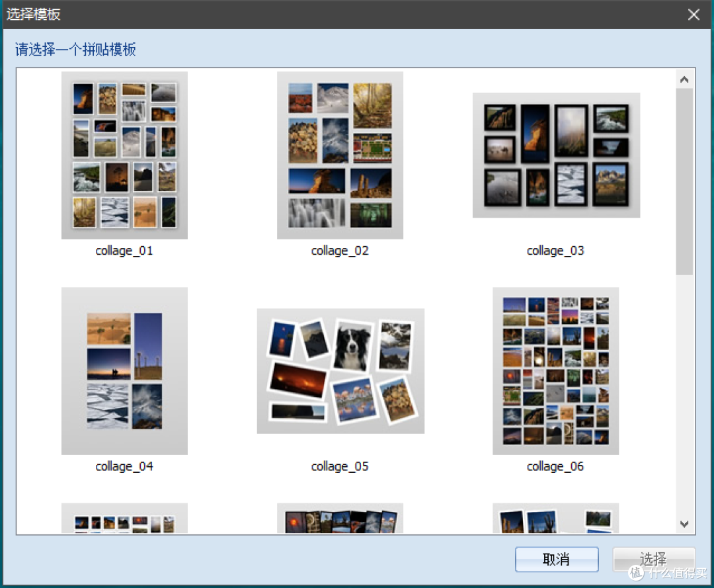The image size is (714, 588).
Task: Close the 选择模板 dialog window
Action: (694, 15)
